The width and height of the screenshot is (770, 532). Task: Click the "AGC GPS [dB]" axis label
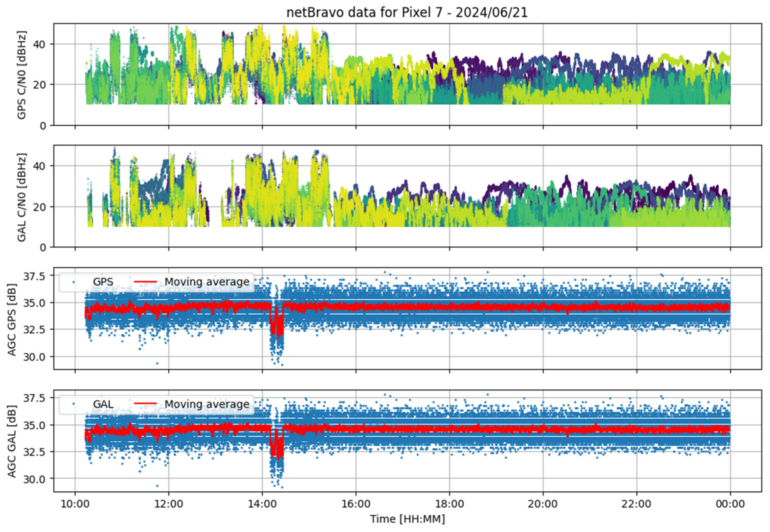[x=12, y=320]
